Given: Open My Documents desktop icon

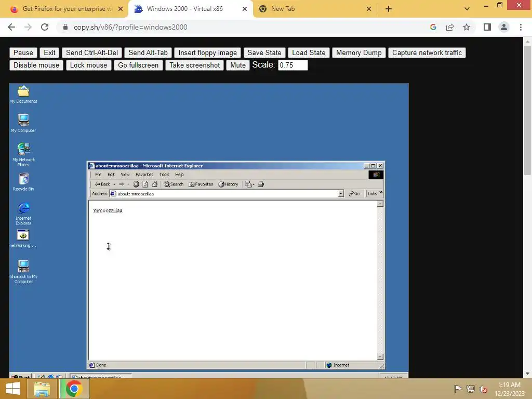Looking at the screenshot, I should pos(23,94).
